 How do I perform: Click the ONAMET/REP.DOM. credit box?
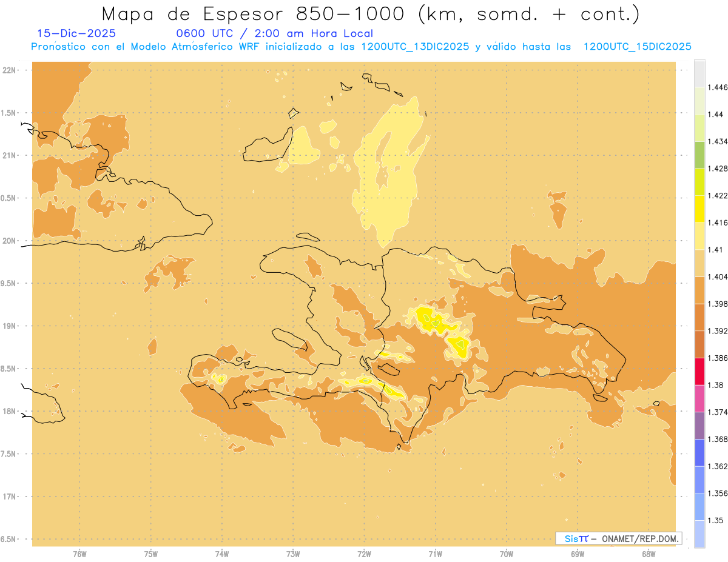click(619, 538)
